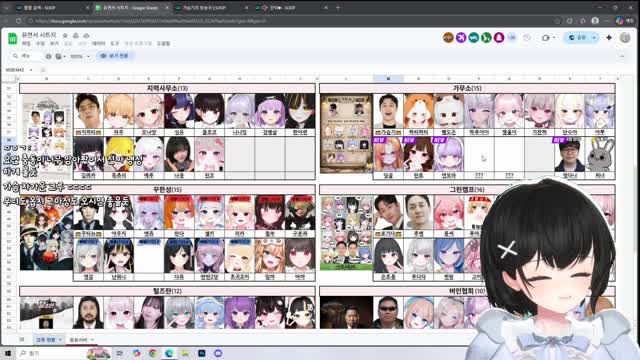Select the 가무소(15) header cell
The image size is (640, 360).
point(467,88)
